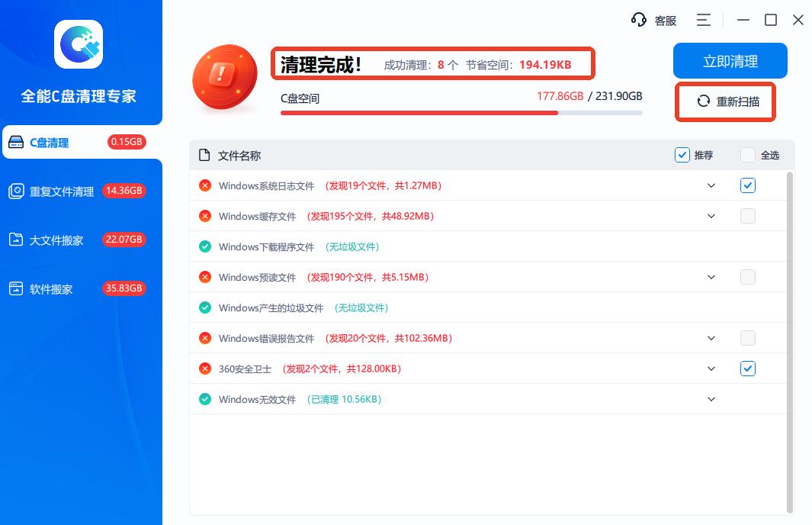The height and width of the screenshot is (525, 812).
Task: Expand the Windows无效文件 row chevron
Action: [x=711, y=399]
